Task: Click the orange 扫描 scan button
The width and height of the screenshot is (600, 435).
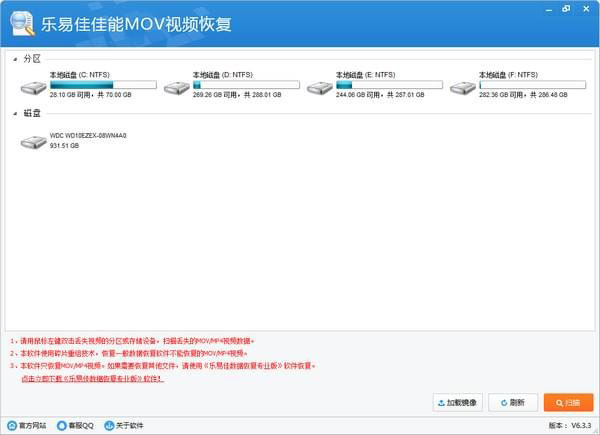Action: (x=569, y=402)
